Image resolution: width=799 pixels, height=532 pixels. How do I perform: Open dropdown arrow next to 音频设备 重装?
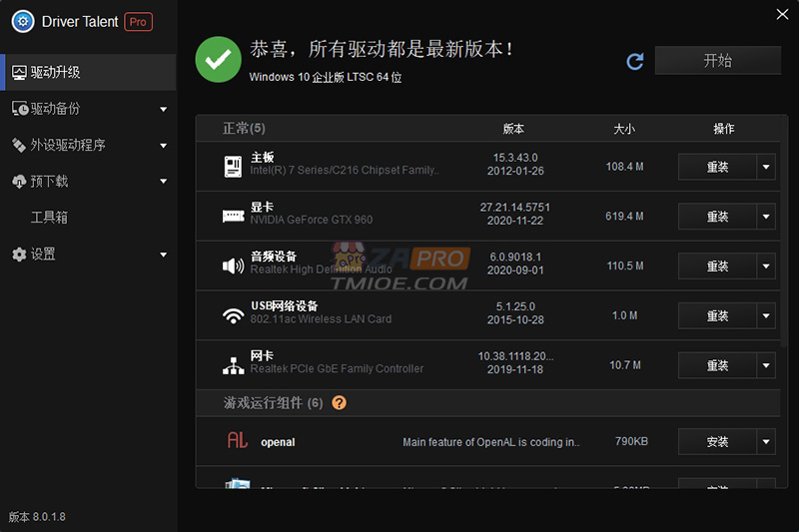(766, 266)
